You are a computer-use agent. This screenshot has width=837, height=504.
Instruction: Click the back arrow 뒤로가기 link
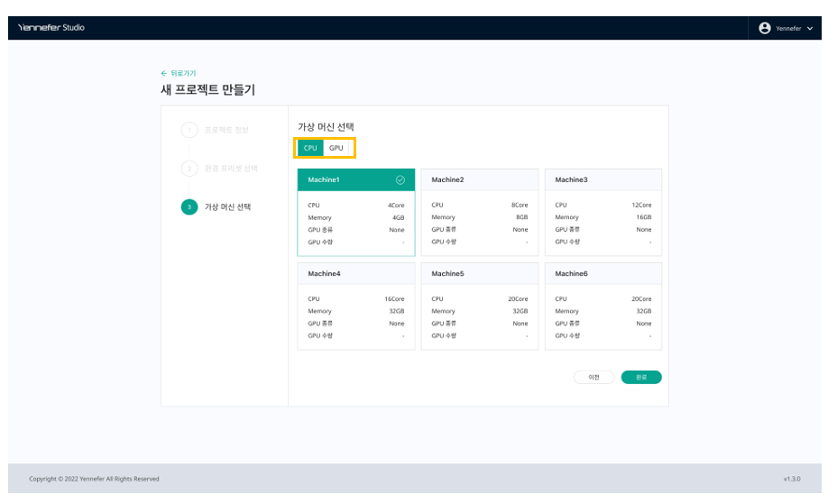tap(178, 73)
